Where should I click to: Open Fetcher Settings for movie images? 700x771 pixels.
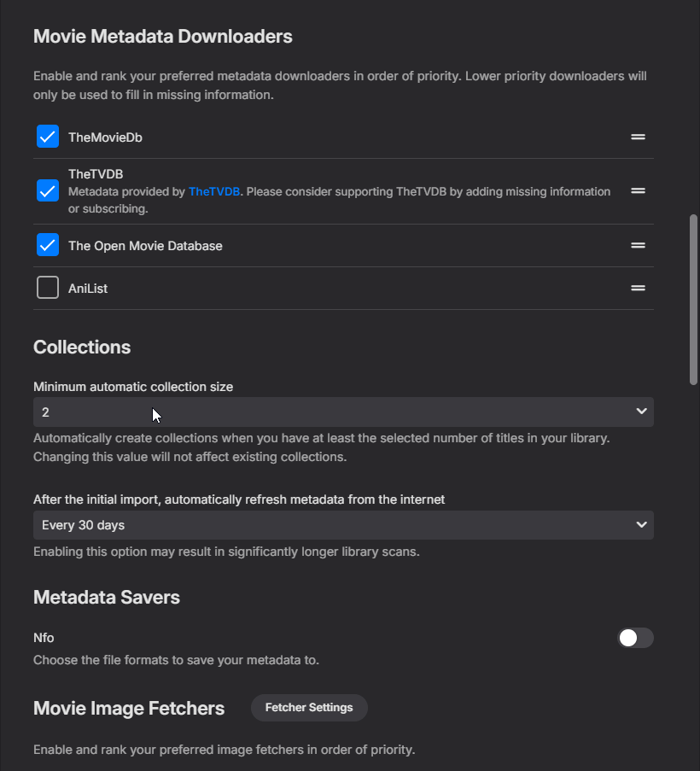(309, 708)
